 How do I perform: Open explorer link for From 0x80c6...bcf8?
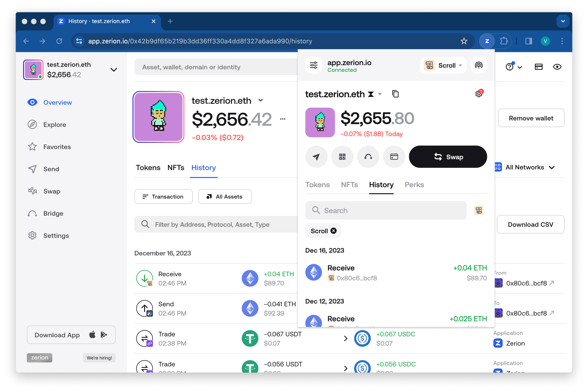pyautogui.click(x=552, y=283)
